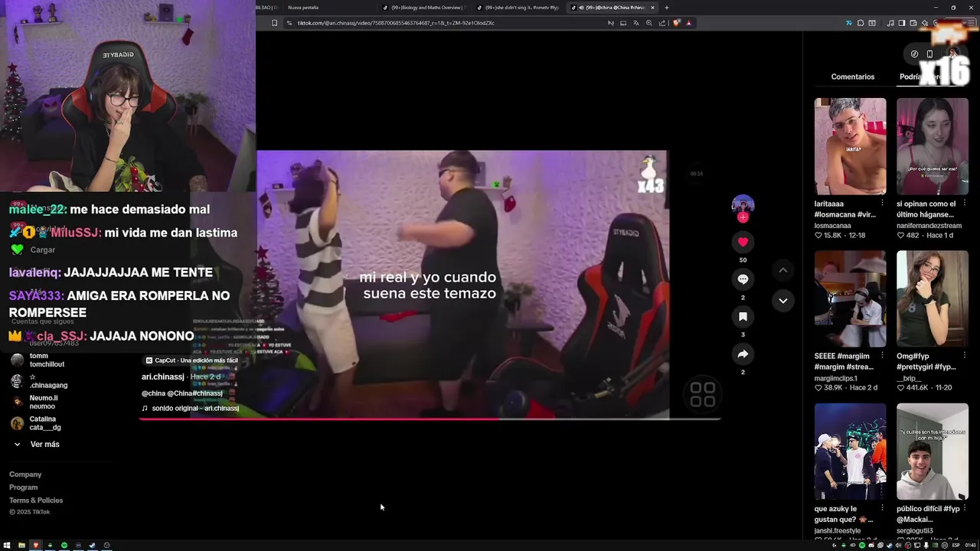Like the video with the heart icon
The height and width of the screenshot is (551, 980).
tap(743, 242)
